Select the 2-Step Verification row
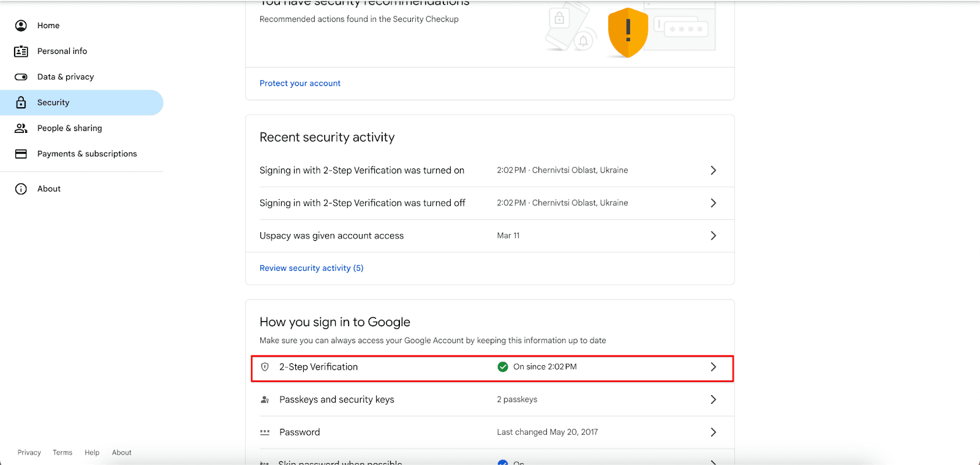Image resolution: width=980 pixels, height=465 pixels. pyautogui.click(x=429, y=368)
